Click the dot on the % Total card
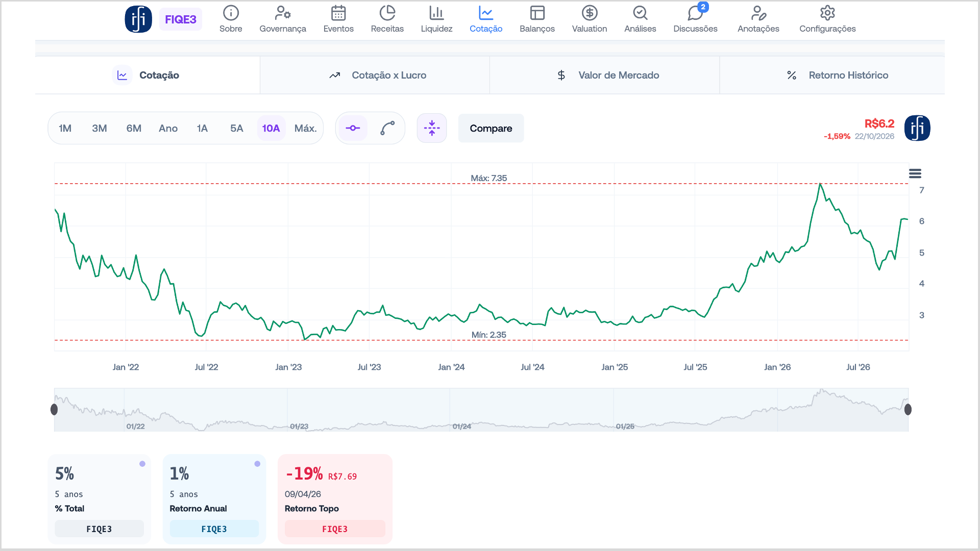 (142, 464)
